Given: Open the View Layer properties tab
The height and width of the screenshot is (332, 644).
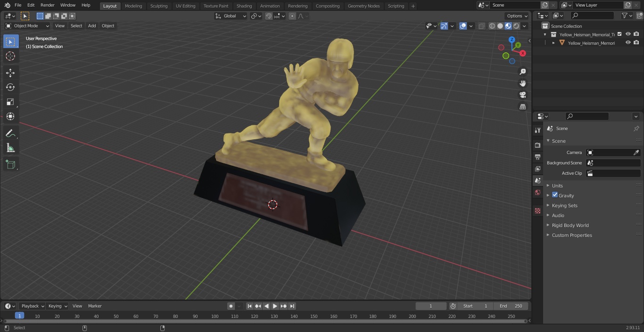Looking at the screenshot, I should 537,169.
